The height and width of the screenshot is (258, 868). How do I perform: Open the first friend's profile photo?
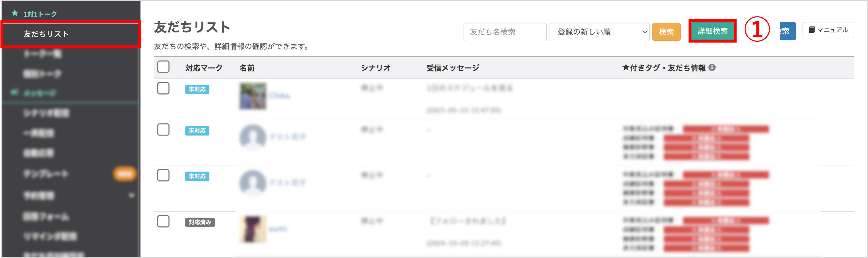[x=253, y=96]
